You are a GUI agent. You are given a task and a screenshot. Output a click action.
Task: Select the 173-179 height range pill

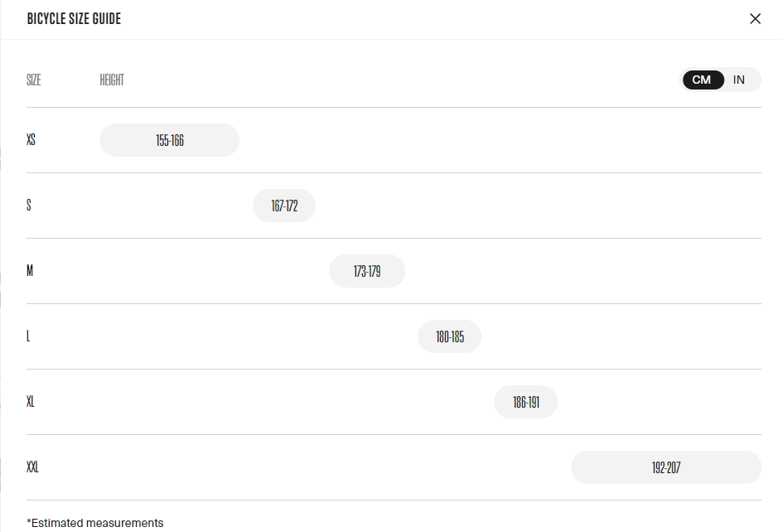point(367,271)
